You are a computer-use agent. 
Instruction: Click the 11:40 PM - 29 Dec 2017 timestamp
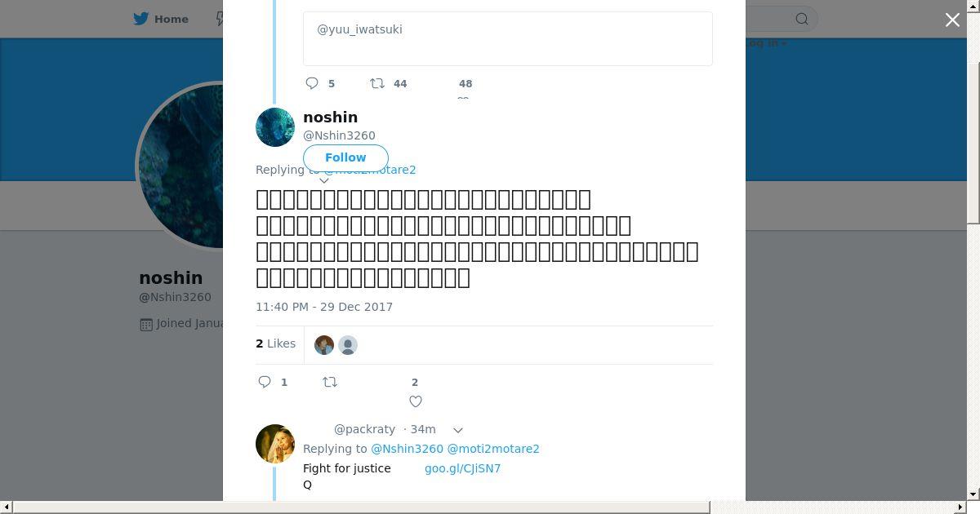pyautogui.click(x=324, y=307)
